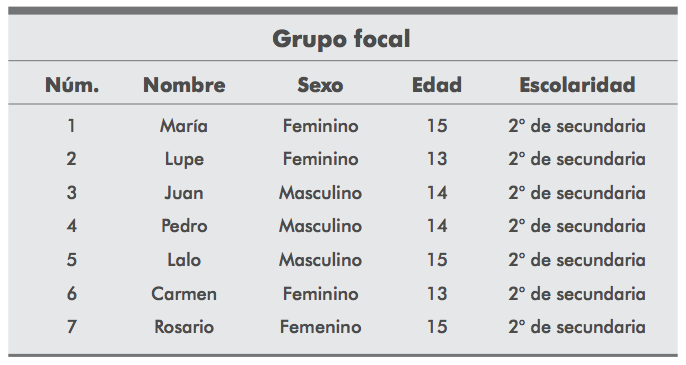The width and height of the screenshot is (686, 365).
Task: Select the Escolaridad column header
Action: tap(577, 85)
